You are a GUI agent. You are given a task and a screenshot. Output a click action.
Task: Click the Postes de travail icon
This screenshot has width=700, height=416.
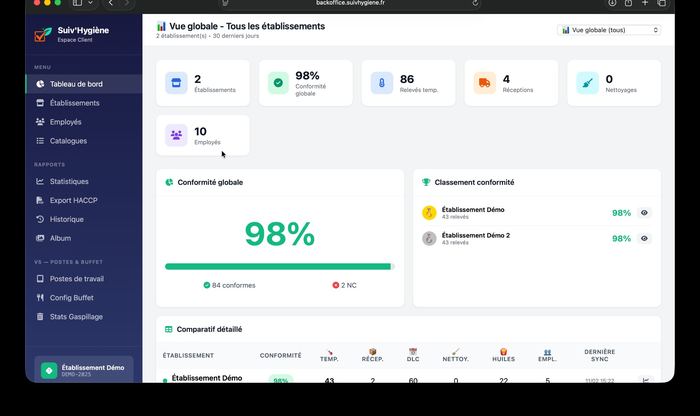(x=40, y=279)
